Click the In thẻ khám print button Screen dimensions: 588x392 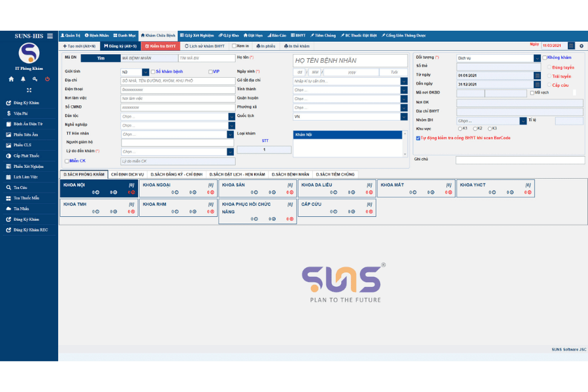297,46
